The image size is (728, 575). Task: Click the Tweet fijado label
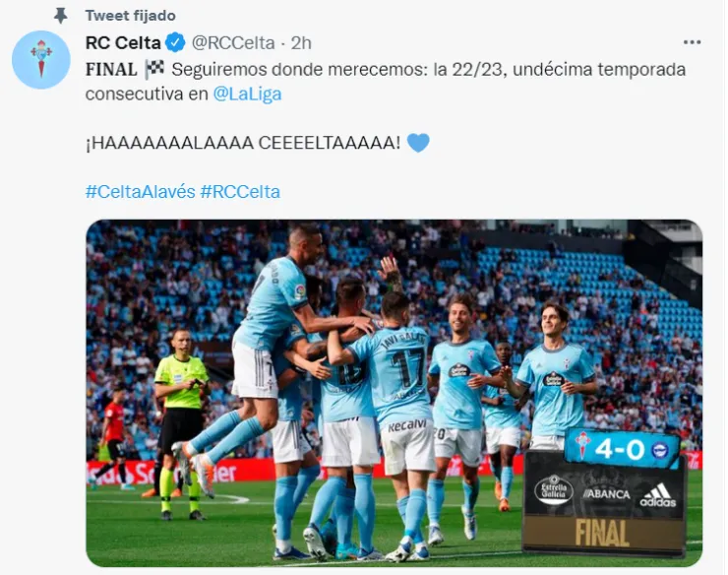point(131,16)
